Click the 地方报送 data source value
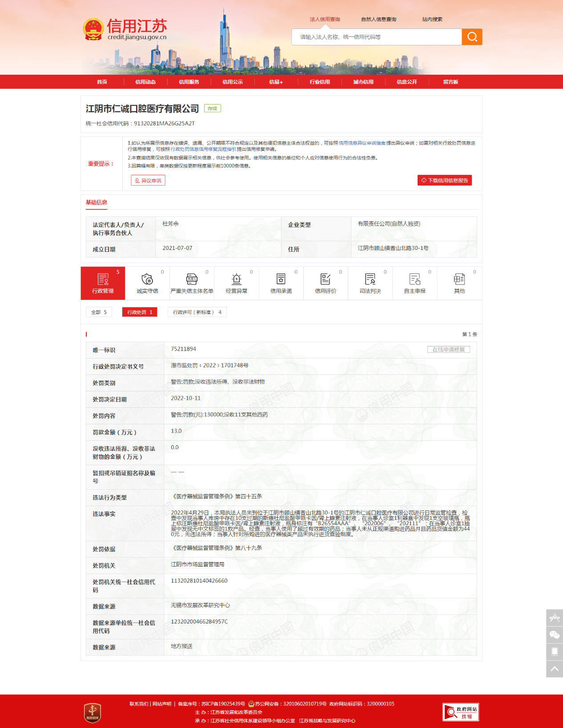 181,646
